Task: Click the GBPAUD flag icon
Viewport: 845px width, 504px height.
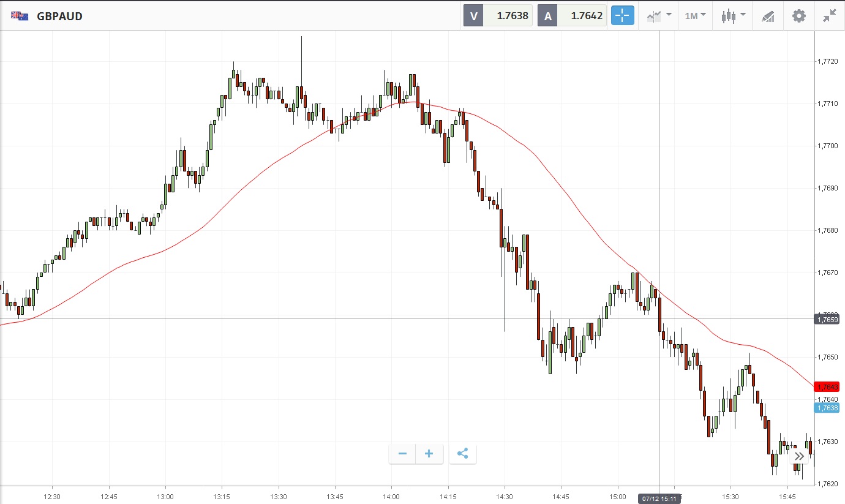Action: coord(20,16)
